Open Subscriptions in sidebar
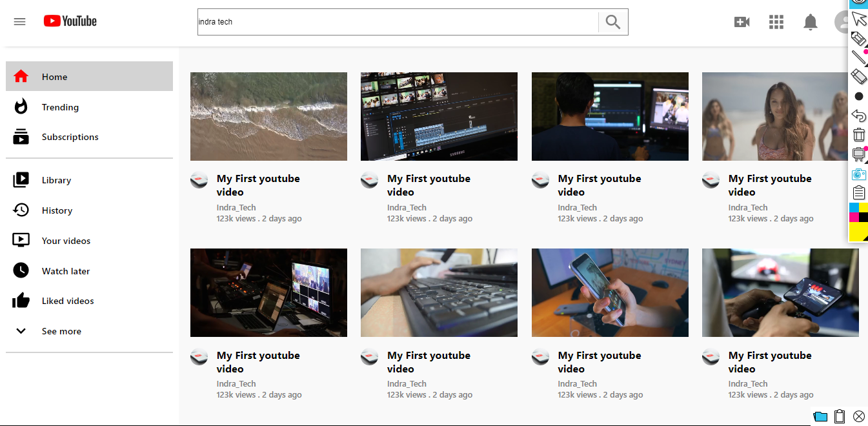Image resolution: width=868 pixels, height=426 pixels. pyautogui.click(x=89, y=137)
